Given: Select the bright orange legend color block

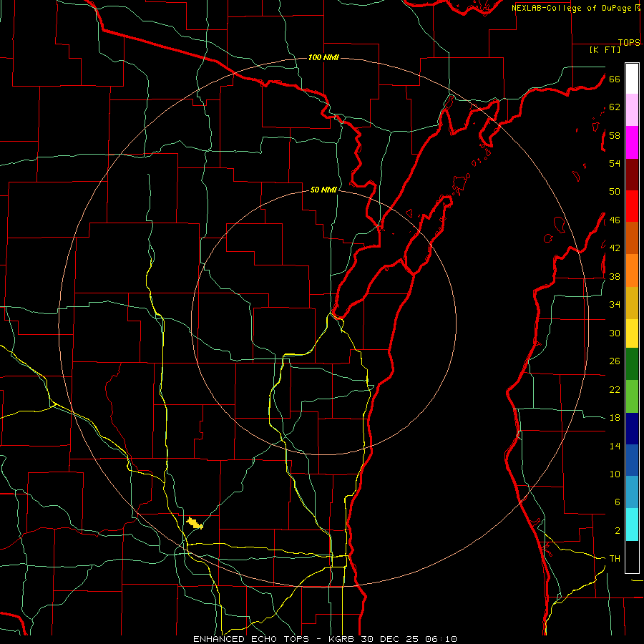Looking at the screenshot, I should click(632, 270).
